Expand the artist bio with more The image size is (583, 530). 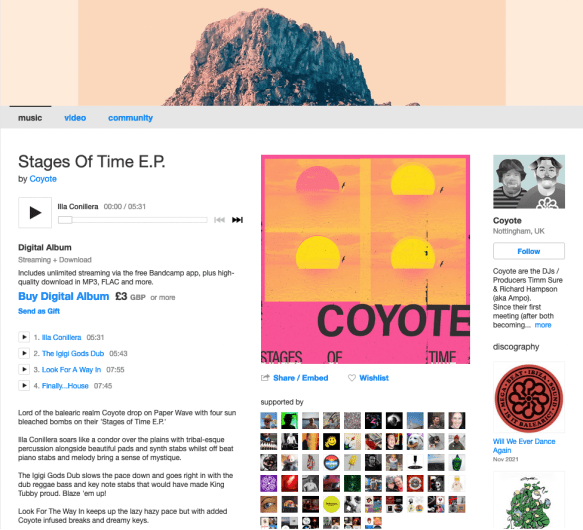pos(543,325)
